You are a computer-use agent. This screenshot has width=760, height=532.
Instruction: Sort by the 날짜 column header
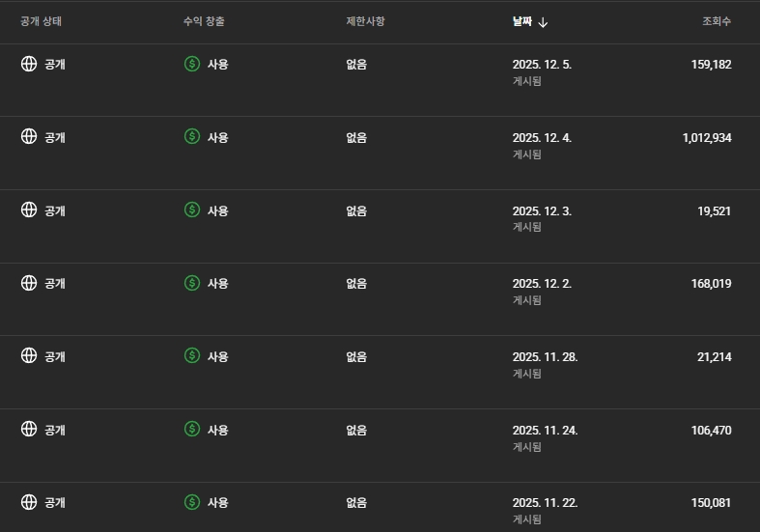coord(522,21)
